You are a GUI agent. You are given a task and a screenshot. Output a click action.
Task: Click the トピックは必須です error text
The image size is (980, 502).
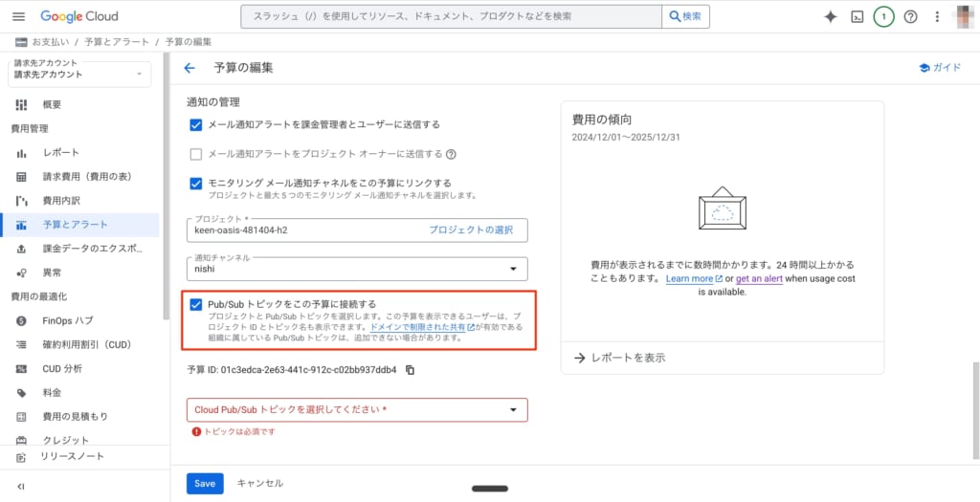[x=240, y=431]
